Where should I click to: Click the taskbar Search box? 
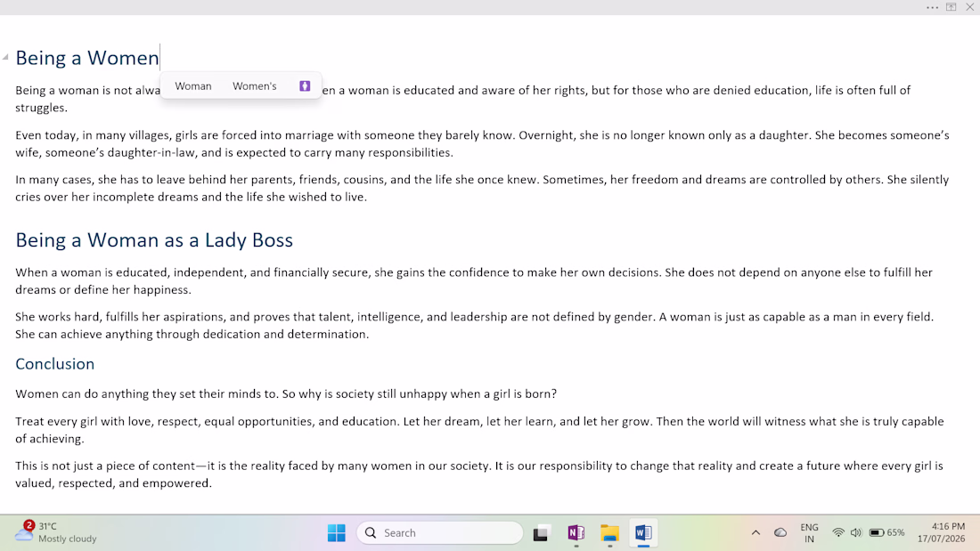[x=439, y=533]
